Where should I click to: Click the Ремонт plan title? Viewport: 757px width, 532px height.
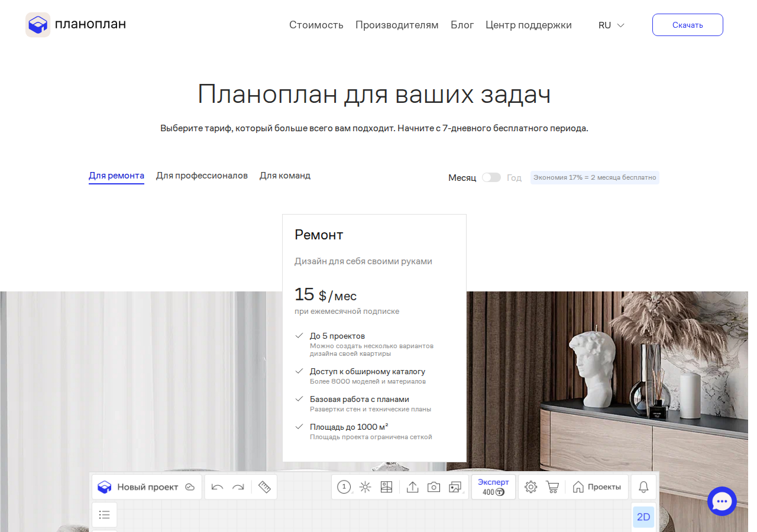319,235
